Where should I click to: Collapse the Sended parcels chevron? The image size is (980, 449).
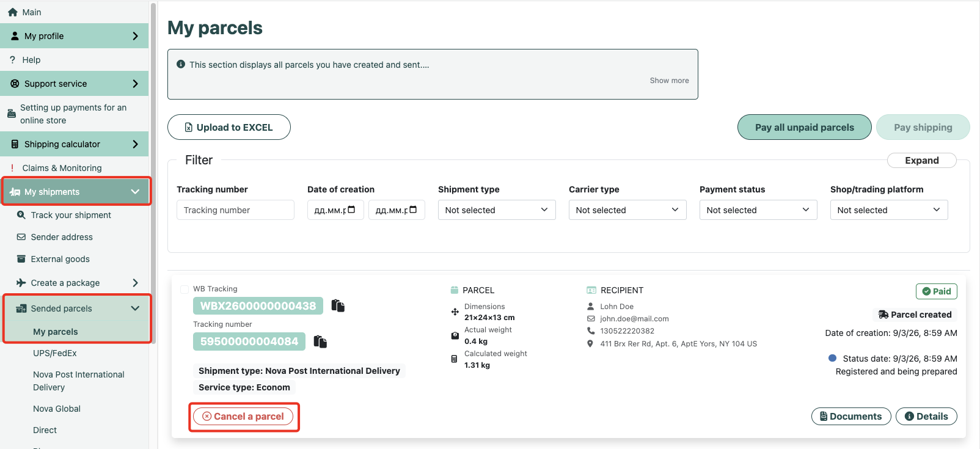[135, 308]
